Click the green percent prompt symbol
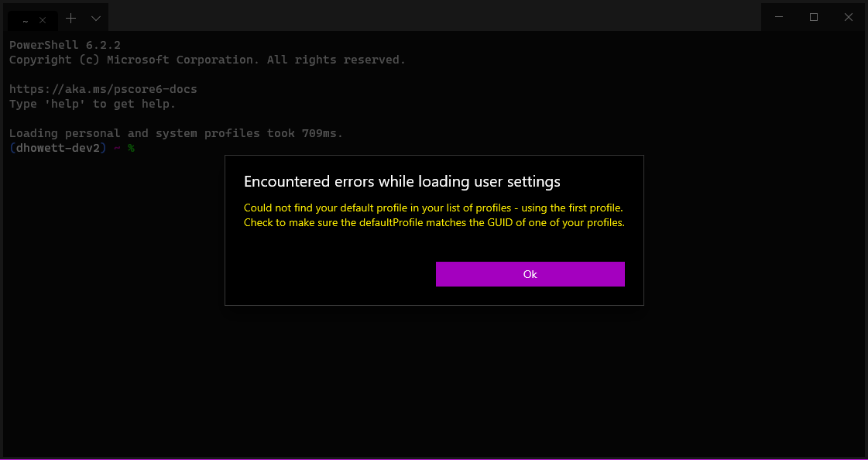Image resolution: width=868 pixels, height=460 pixels. [130, 147]
